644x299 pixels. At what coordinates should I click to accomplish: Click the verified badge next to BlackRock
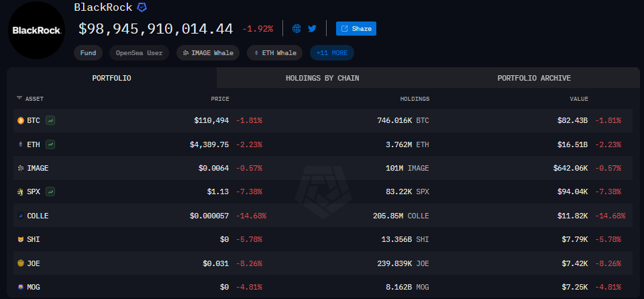142,7
